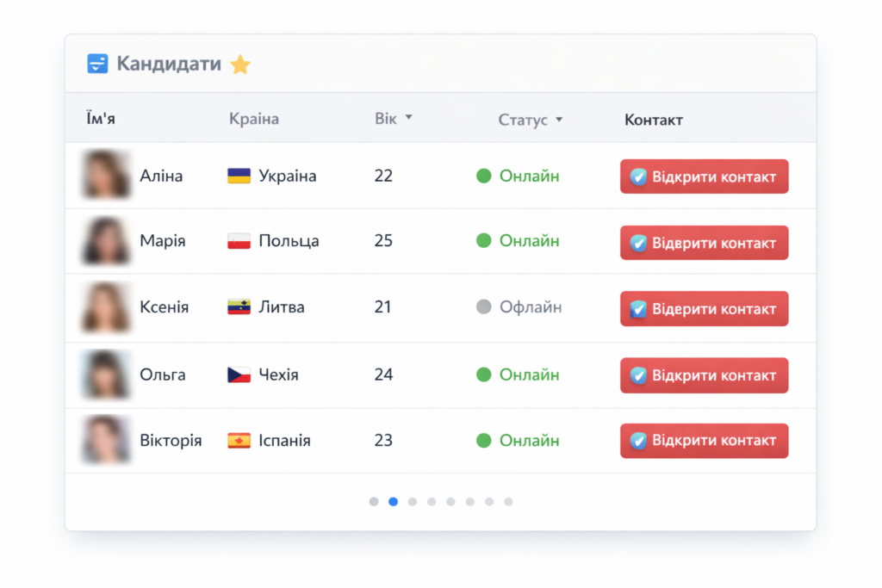
Task: Click the Czech flag beside Чехія
Action: click(x=239, y=374)
